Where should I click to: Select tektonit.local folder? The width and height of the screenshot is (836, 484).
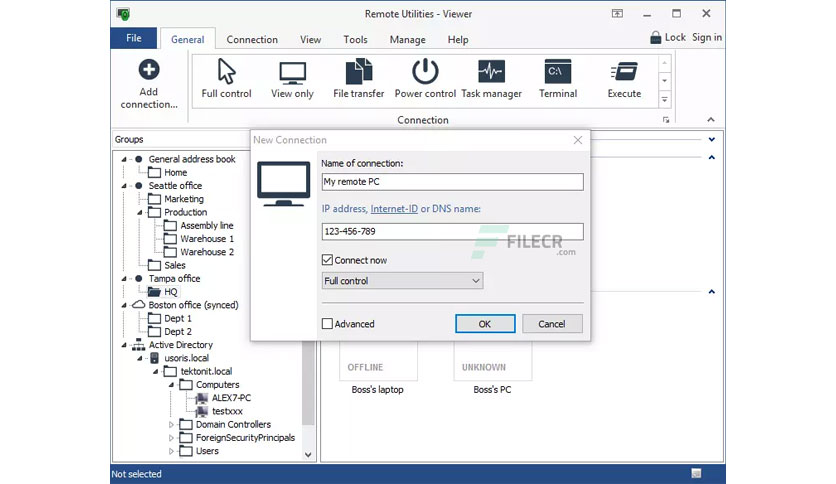click(198, 371)
